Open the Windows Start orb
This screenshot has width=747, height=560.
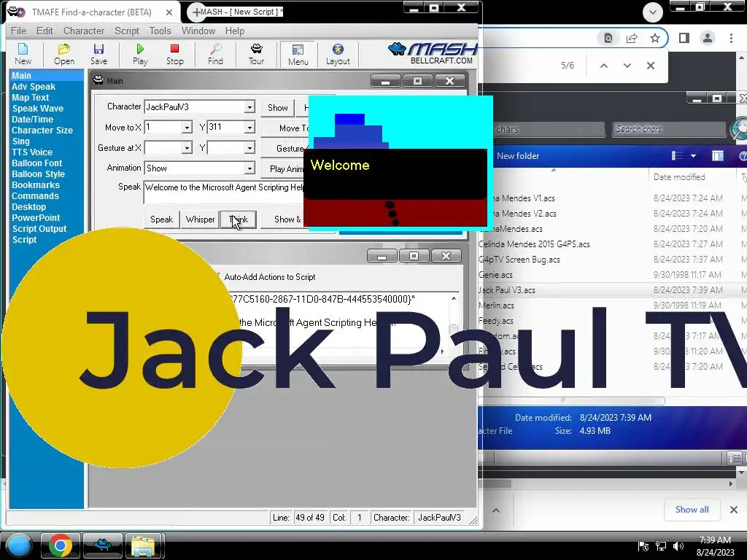click(x=18, y=545)
